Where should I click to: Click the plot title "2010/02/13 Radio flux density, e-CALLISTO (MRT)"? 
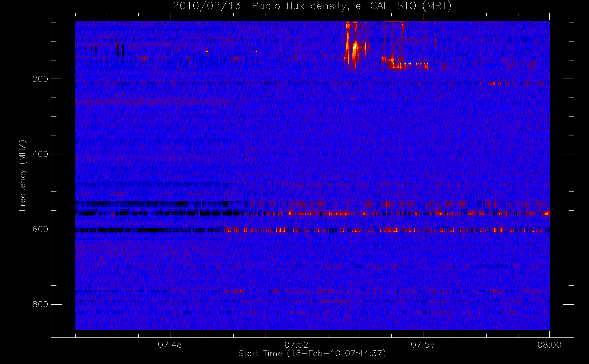[312, 6]
